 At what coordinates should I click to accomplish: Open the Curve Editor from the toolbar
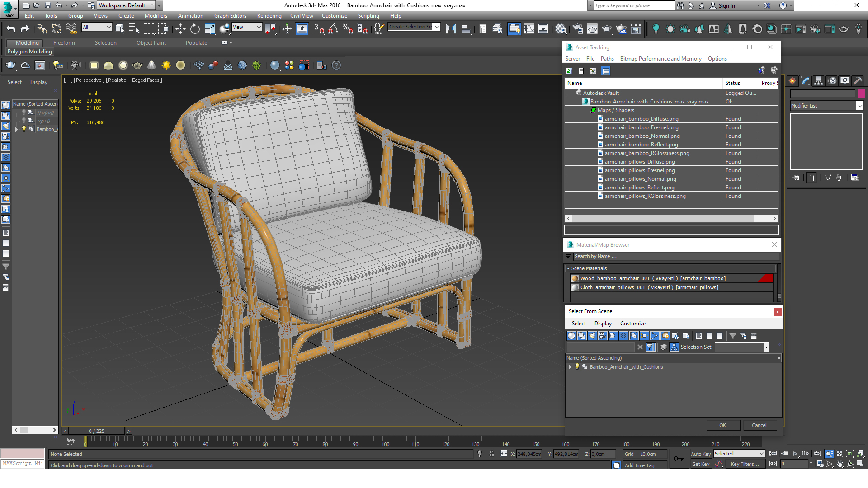528,29
